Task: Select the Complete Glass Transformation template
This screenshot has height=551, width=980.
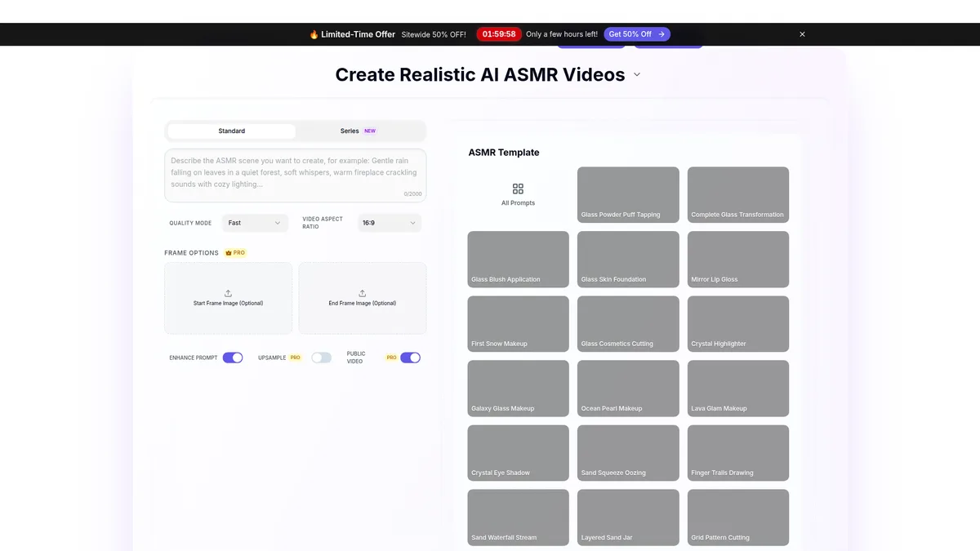Action: 738,195
